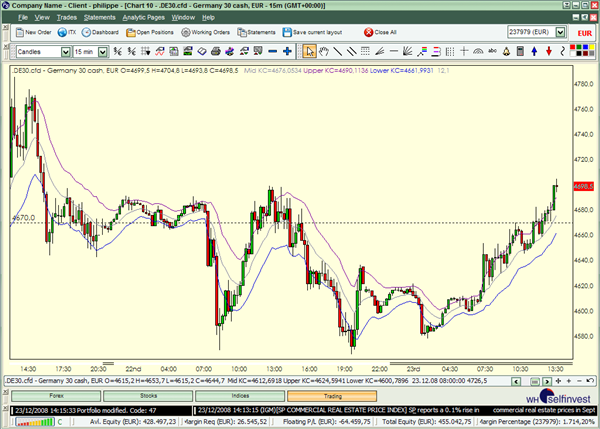Switch to the Indices tab
The height and width of the screenshot is (429, 600).
[x=240, y=396]
